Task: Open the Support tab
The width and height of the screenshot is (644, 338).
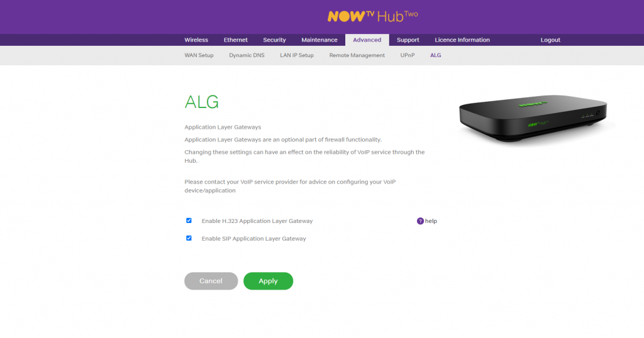Action: click(408, 40)
